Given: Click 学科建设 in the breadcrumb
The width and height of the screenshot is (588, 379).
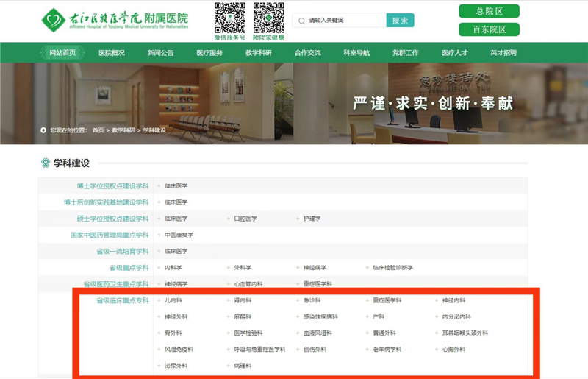Looking at the screenshot, I should pyautogui.click(x=154, y=130).
